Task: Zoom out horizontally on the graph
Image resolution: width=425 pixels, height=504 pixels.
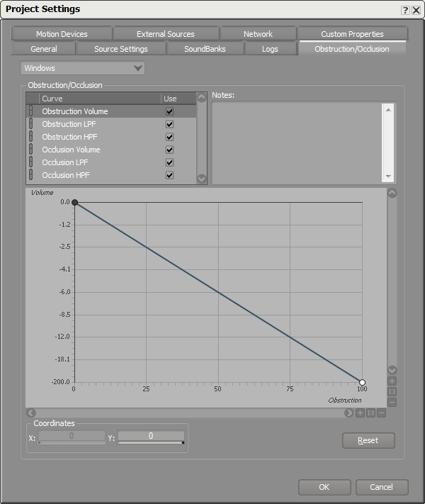Action: pos(381,413)
